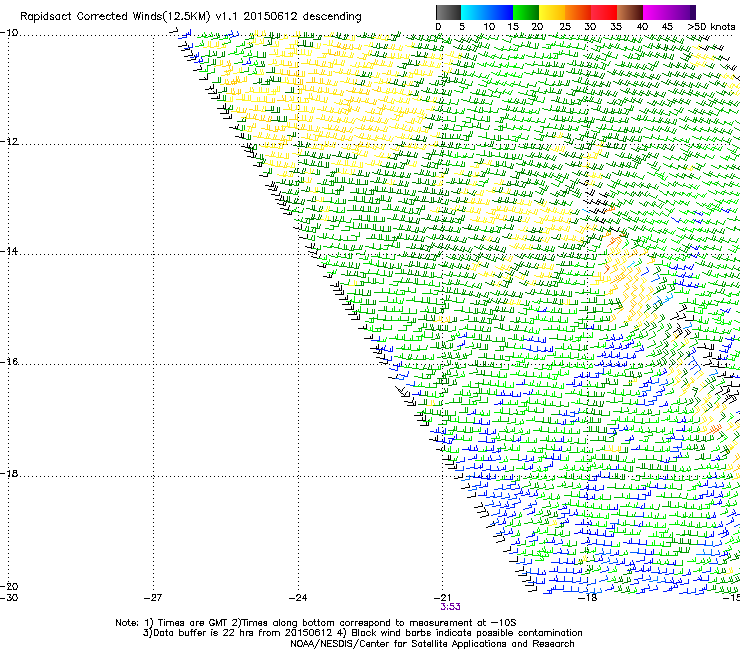The image size is (740, 650).
Task: Click the '-30' longitude axis label
Action: point(9,598)
